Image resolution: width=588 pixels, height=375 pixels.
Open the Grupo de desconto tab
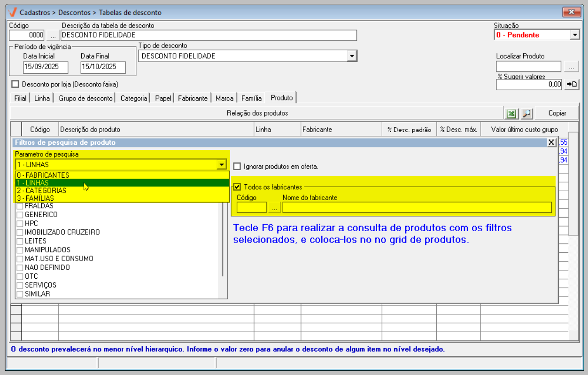tap(85, 98)
